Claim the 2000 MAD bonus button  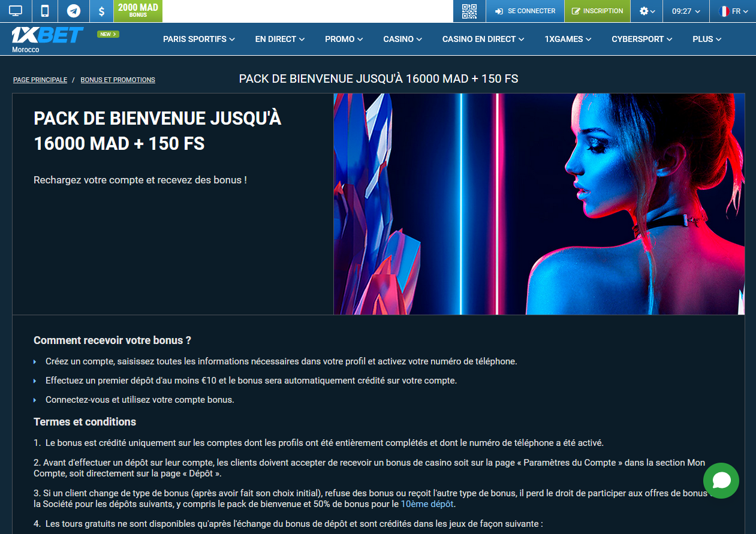tap(138, 11)
